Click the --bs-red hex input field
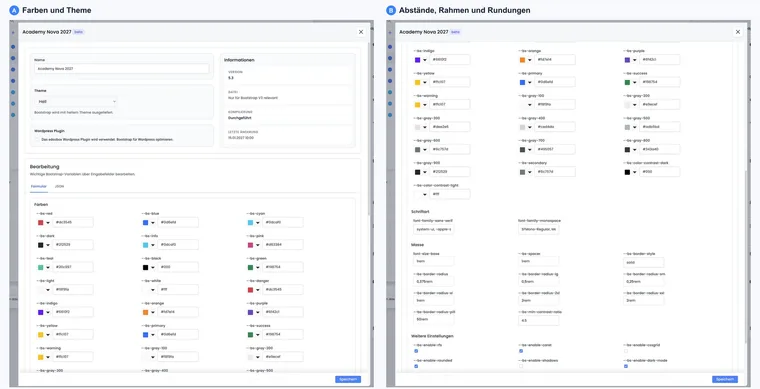 (x=73, y=222)
